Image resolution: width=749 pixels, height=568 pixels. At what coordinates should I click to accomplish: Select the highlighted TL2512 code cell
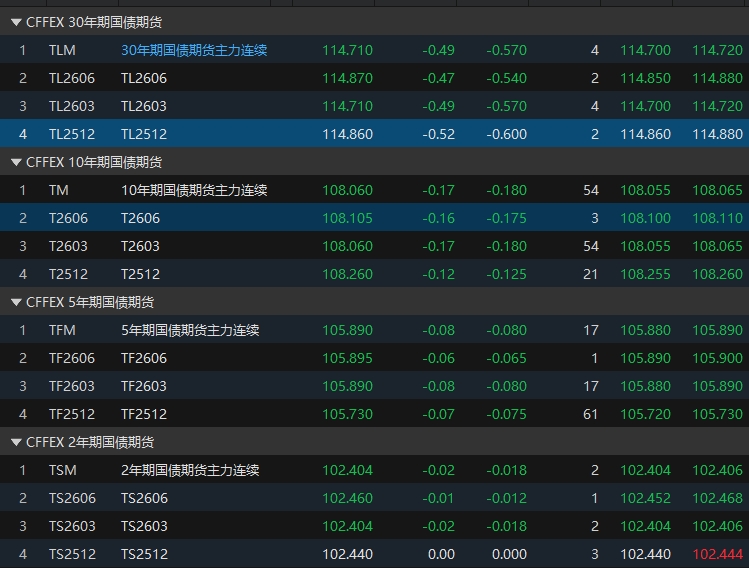point(72,134)
